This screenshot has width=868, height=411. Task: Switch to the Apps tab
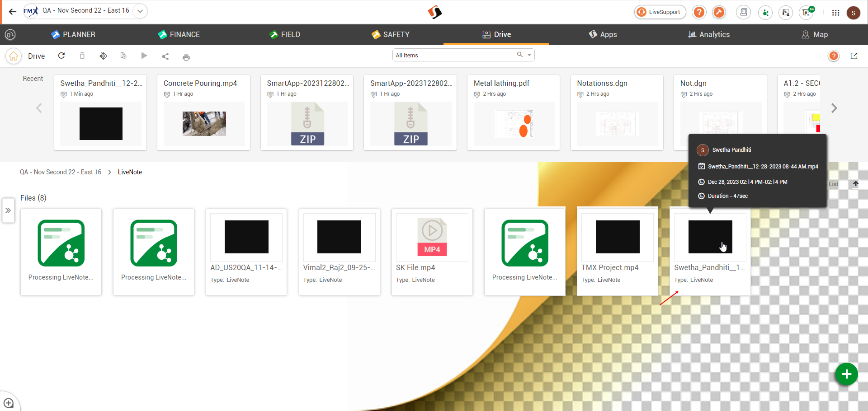pos(603,34)
